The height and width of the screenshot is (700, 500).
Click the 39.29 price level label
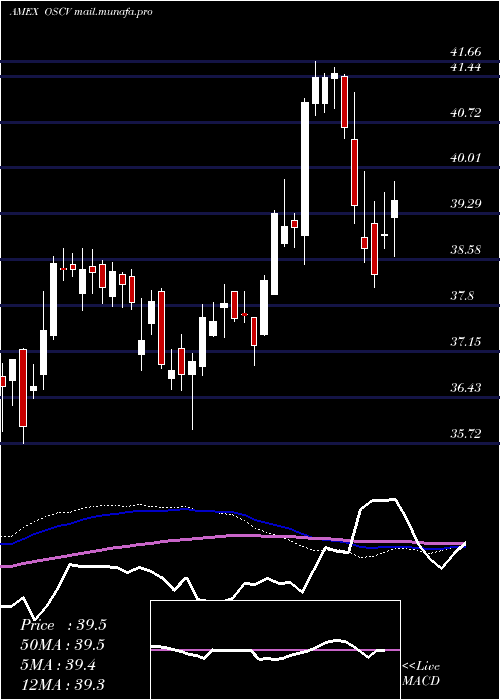click(x=466, y=204)
